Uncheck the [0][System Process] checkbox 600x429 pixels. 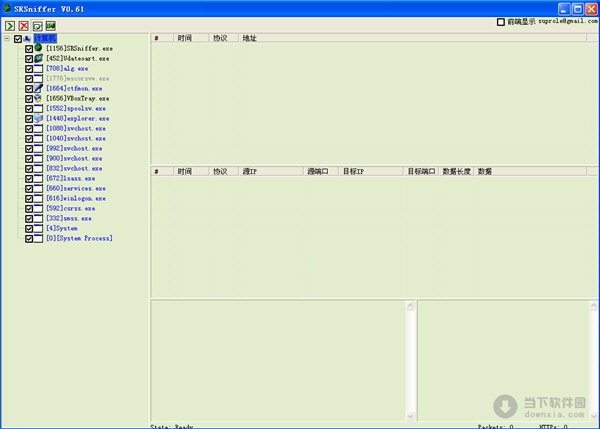[29, 238]
